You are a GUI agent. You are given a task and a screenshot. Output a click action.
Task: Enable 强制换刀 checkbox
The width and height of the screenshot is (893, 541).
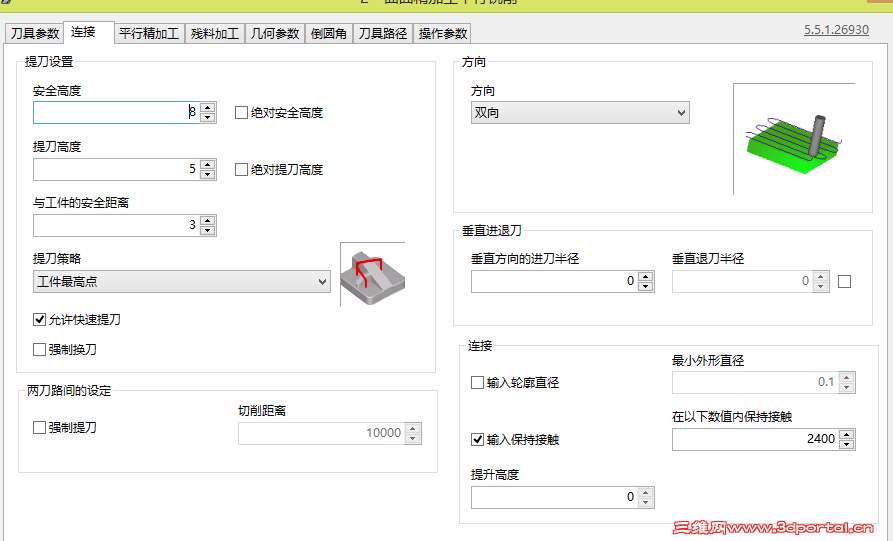[39, 349]
